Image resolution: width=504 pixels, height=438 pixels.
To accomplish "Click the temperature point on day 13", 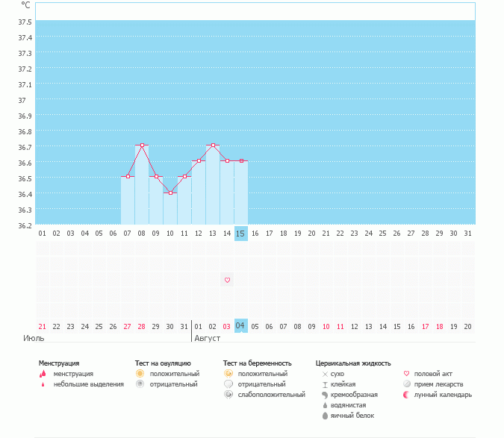I will pos(213,145).
